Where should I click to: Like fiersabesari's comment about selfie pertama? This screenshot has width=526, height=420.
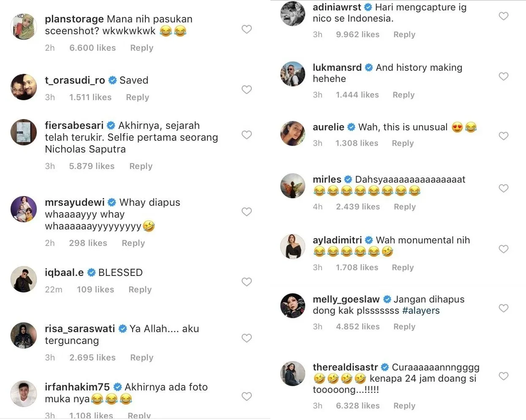click(247, 135)
